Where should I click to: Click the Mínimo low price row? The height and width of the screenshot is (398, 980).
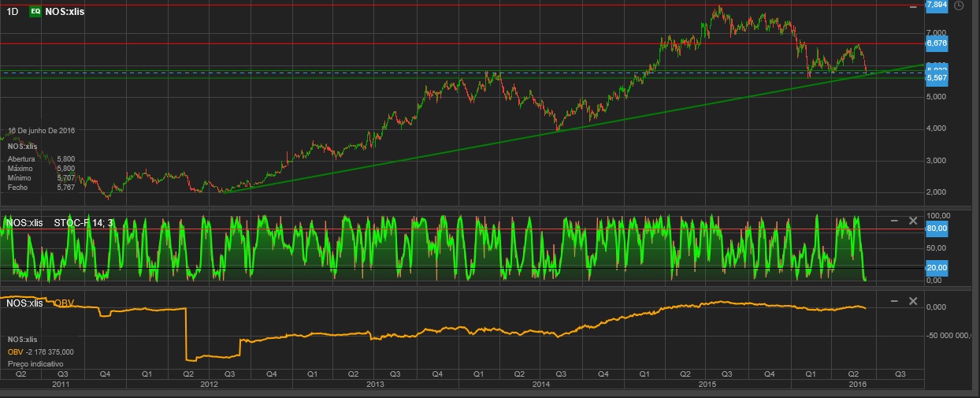pyautogui.click(x=41, y=178)
